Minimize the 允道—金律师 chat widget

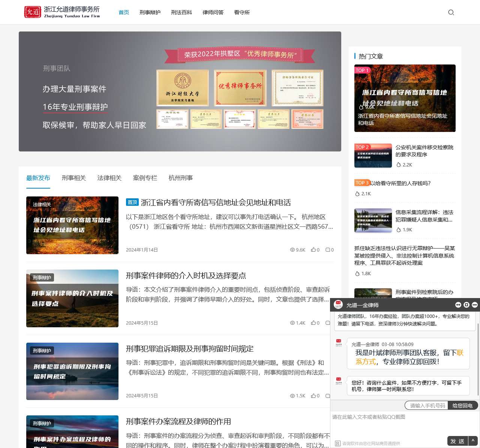pyautogui.click(x=475, y=305)
